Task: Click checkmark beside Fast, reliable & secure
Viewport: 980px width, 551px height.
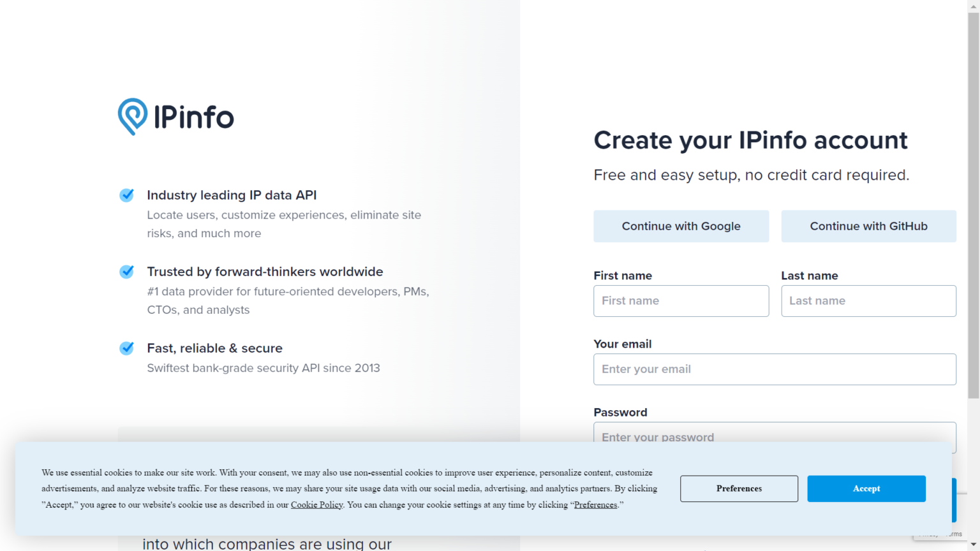Action: click(127, 348)
